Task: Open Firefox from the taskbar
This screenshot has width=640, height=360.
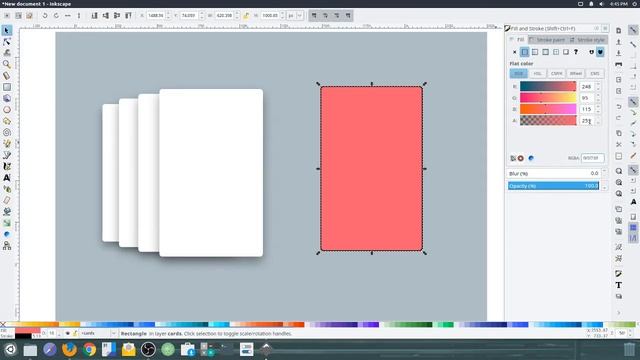Action: click(69, 349)
